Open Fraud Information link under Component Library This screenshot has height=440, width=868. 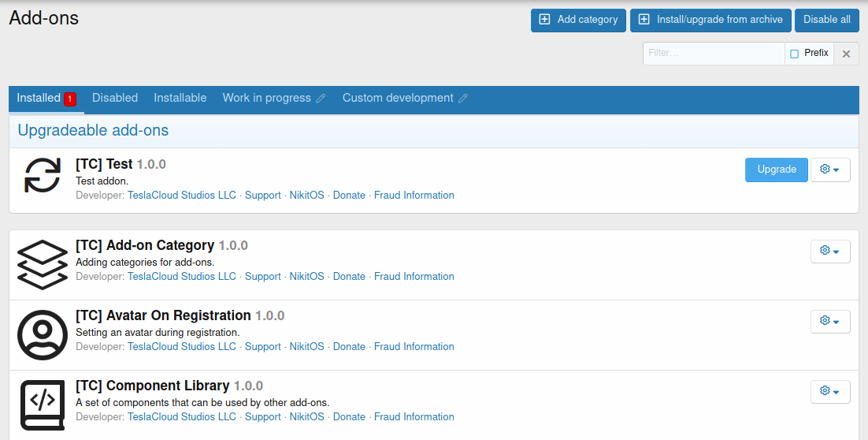point(414,416)
